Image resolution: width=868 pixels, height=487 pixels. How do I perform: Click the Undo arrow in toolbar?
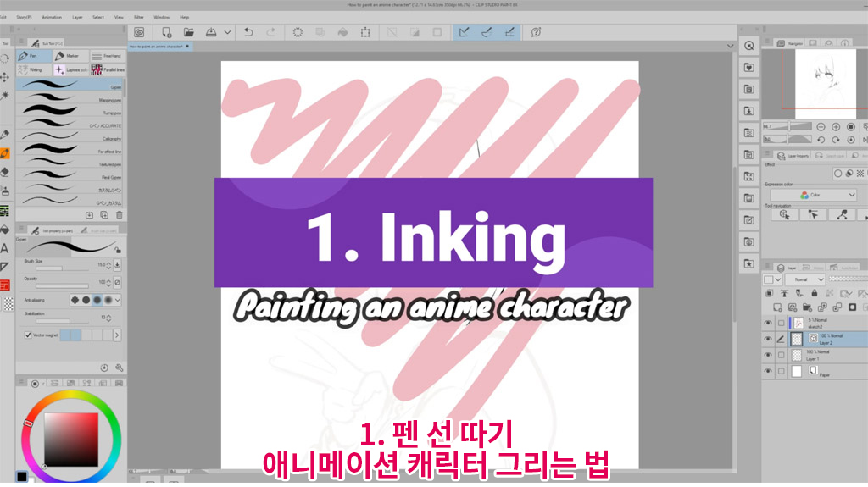click(x=248, y=32)
